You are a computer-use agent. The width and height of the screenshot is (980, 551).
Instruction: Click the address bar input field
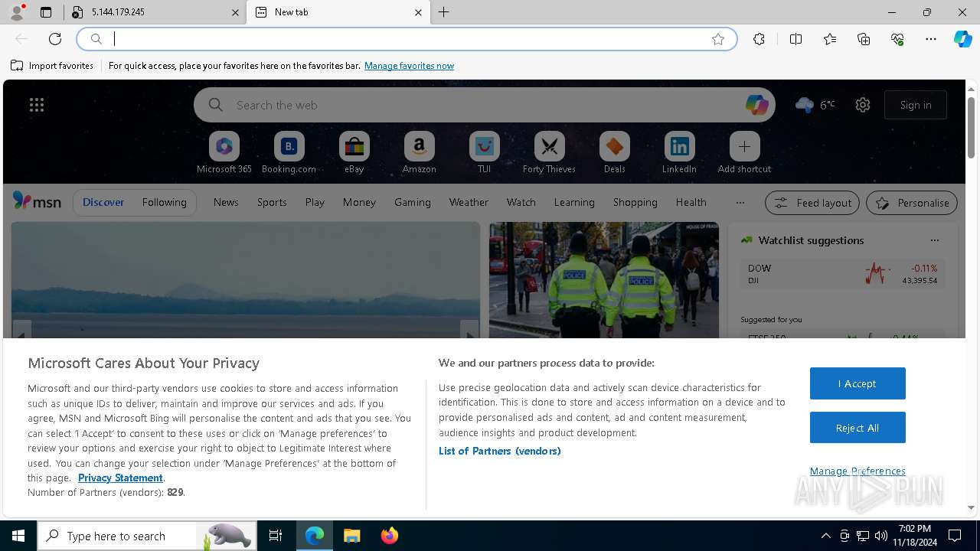pos(406,39)
